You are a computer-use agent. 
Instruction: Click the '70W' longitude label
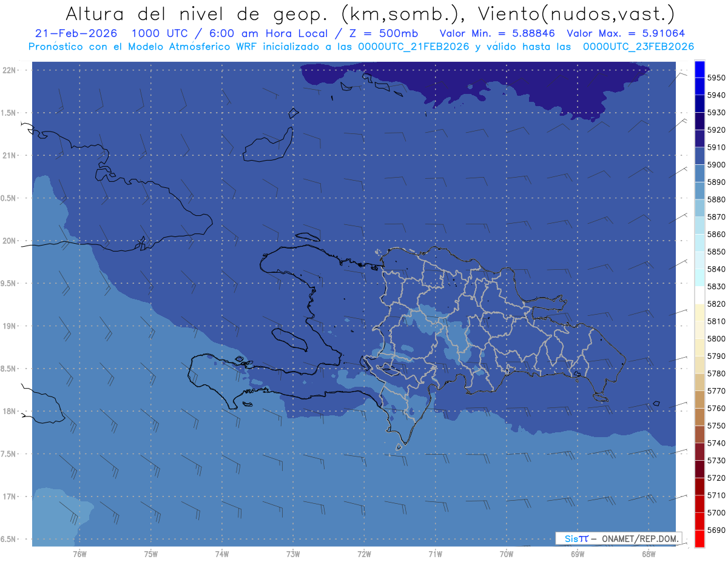507,554
